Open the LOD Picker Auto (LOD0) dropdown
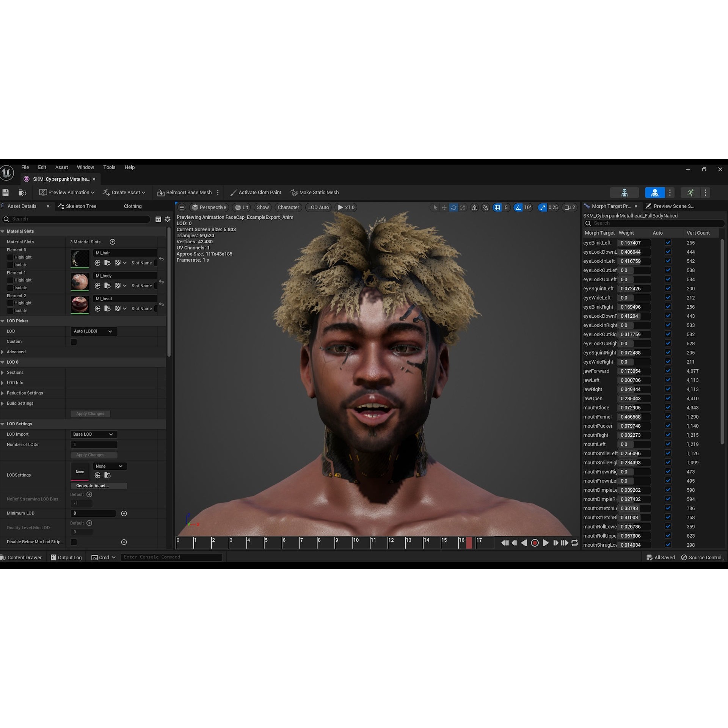Image resolution: width=728 pixels, height=728 pixels. [93, 331]
